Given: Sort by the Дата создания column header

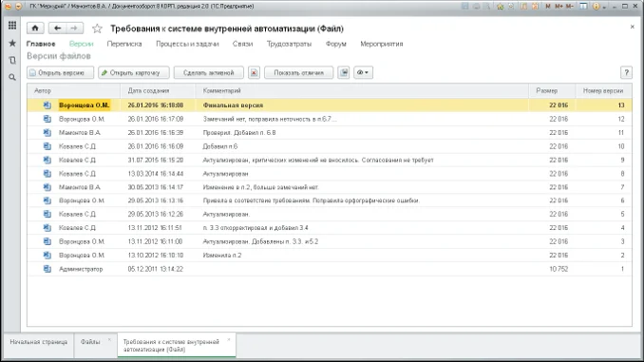Looking at the screenshot, I should tap(158, 90).
